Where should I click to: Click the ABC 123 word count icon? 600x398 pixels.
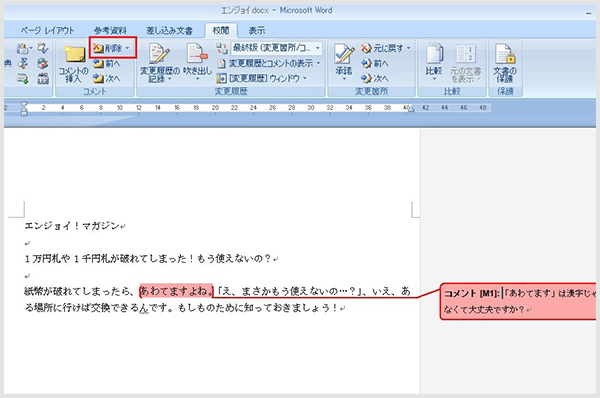(43, 78)
